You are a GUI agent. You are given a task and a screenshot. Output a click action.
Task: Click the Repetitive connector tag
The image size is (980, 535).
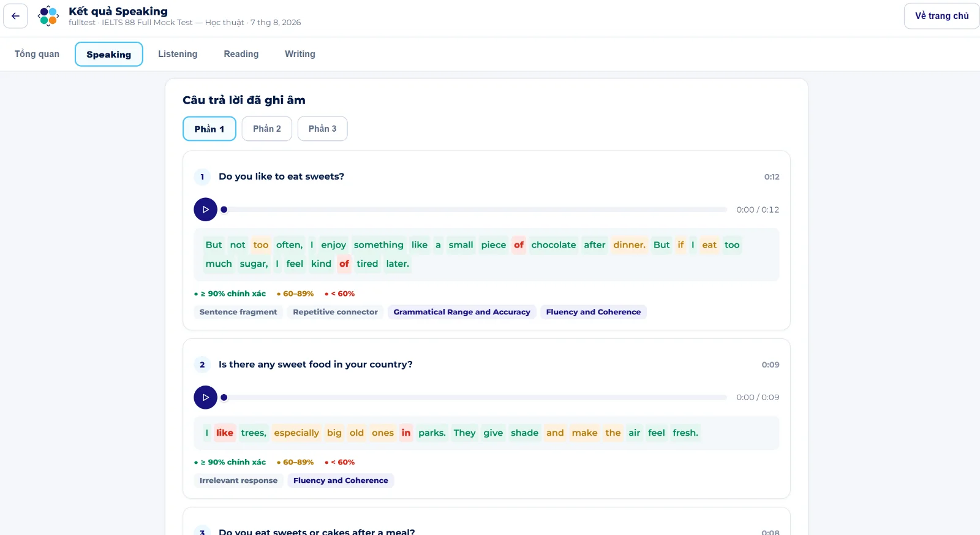(336, 312)
